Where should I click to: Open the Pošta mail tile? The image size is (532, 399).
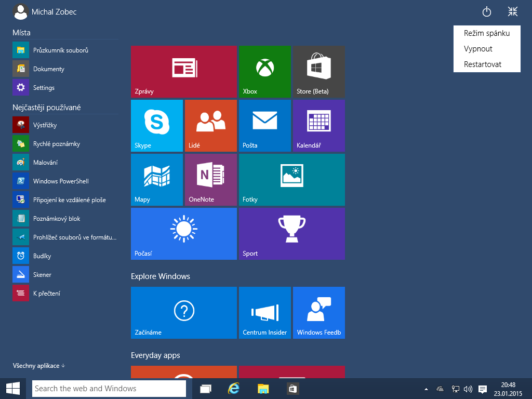(x=264, y=125)
